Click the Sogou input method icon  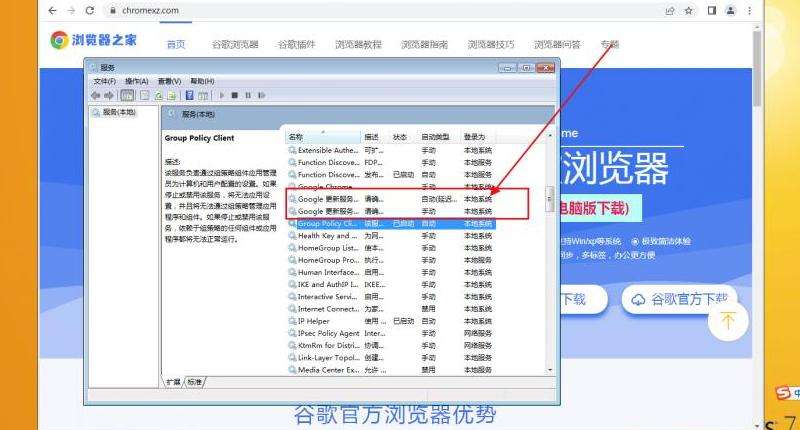pos(783,393)
